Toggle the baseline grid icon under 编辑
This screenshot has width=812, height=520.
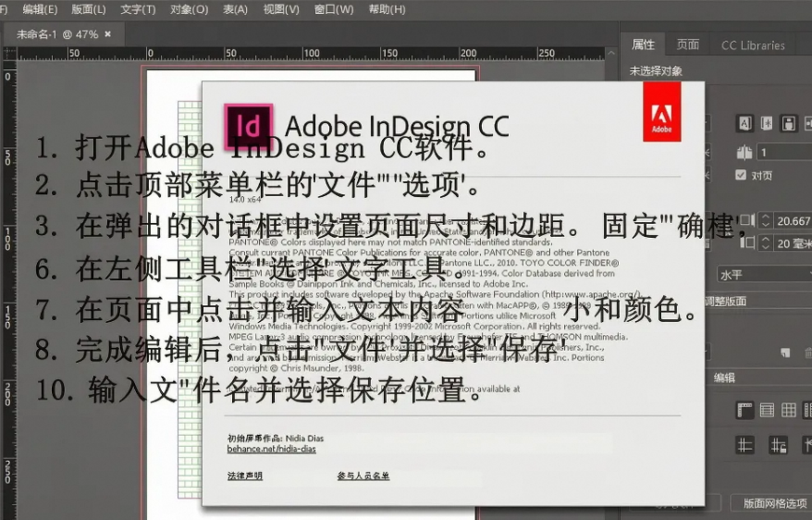click(x=767, y=410)
